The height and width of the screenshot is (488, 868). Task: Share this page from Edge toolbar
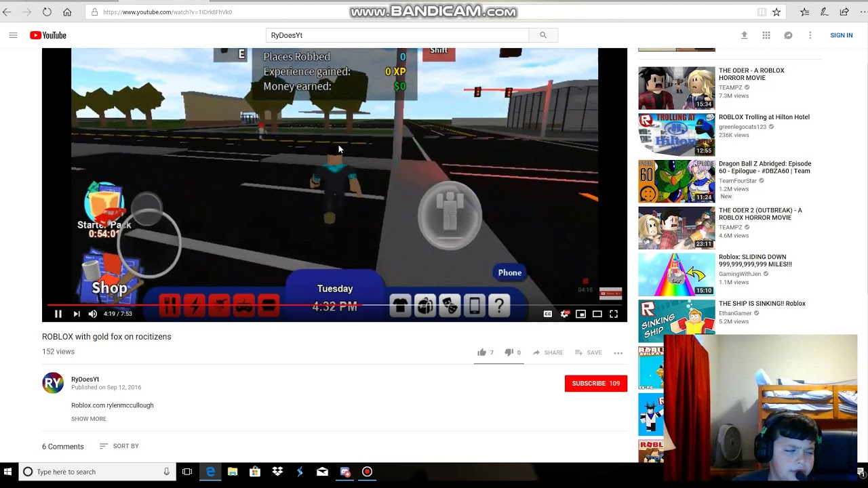point(844,12)
